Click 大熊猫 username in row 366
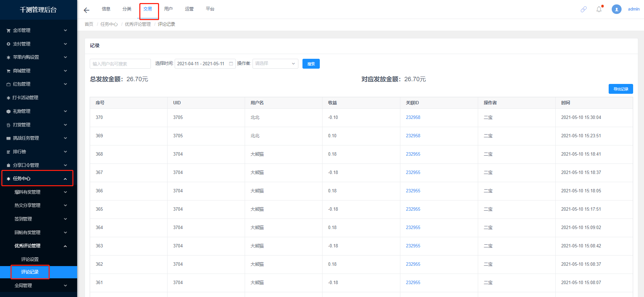 pos(257,191)
